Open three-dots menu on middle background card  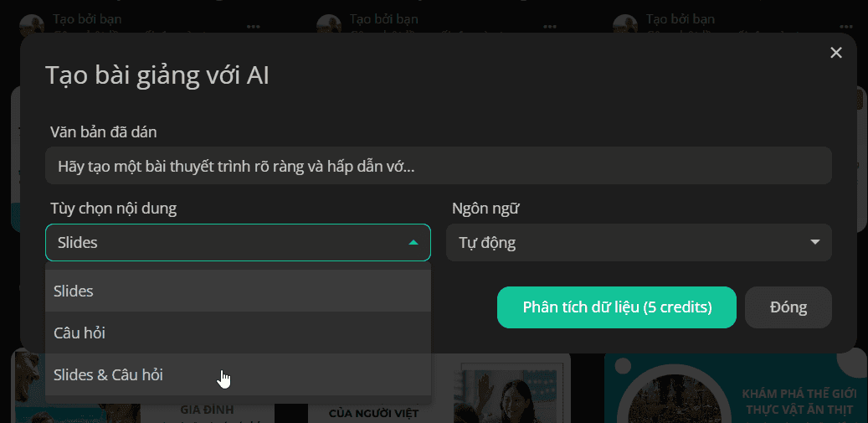tap(550, 26)
